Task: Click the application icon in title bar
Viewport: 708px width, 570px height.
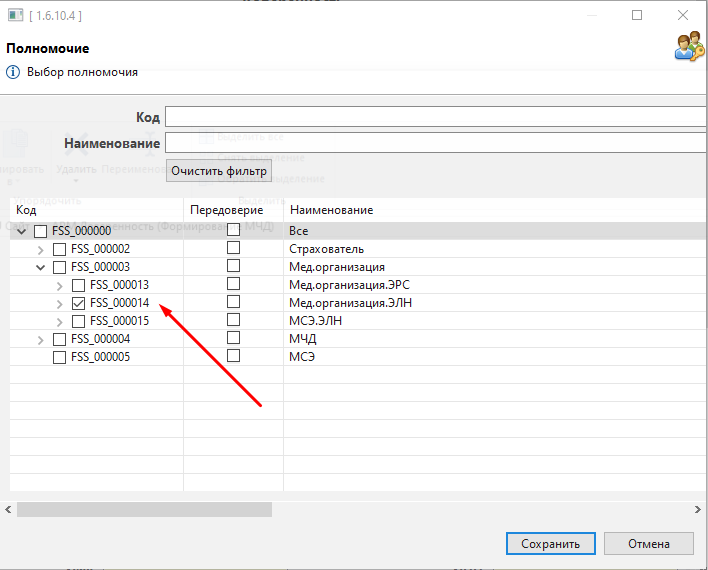Action: tap(14, 15)
